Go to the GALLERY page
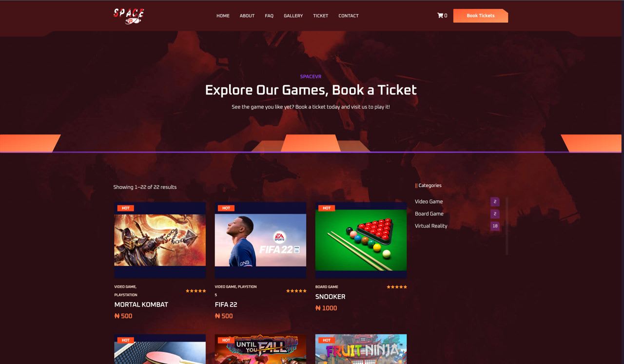Screen dimensions: 624x364 point(293,16)
